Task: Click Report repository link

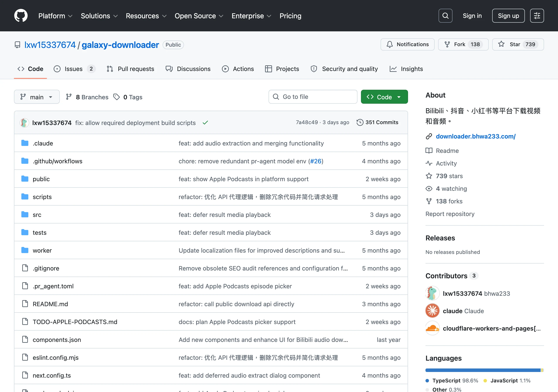Action: tap(450, 214)
